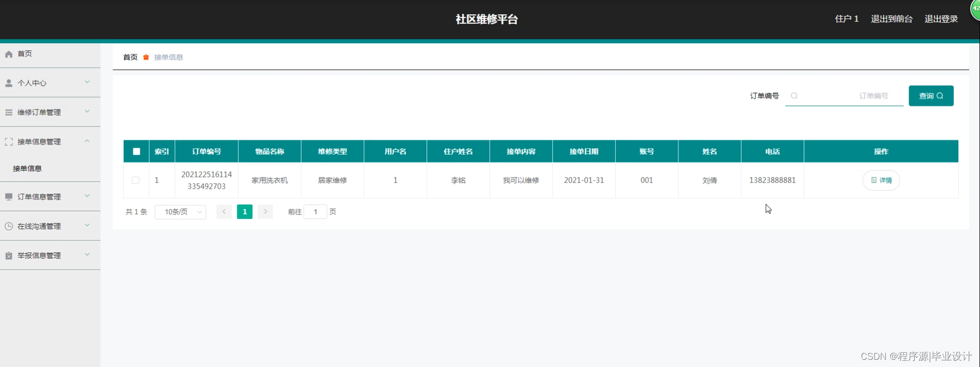Click the 刘倩 name cell
The width and height of the screenshot is (980, 367).
click(710, 180)
